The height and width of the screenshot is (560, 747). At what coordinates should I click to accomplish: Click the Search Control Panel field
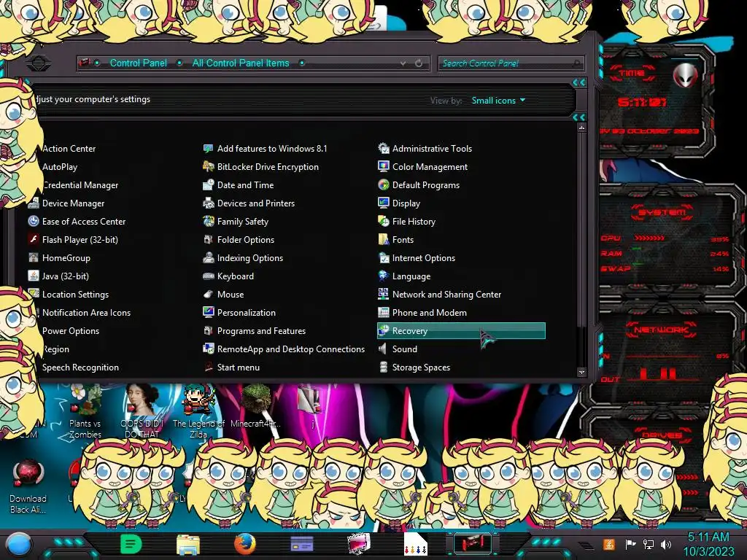511,63
